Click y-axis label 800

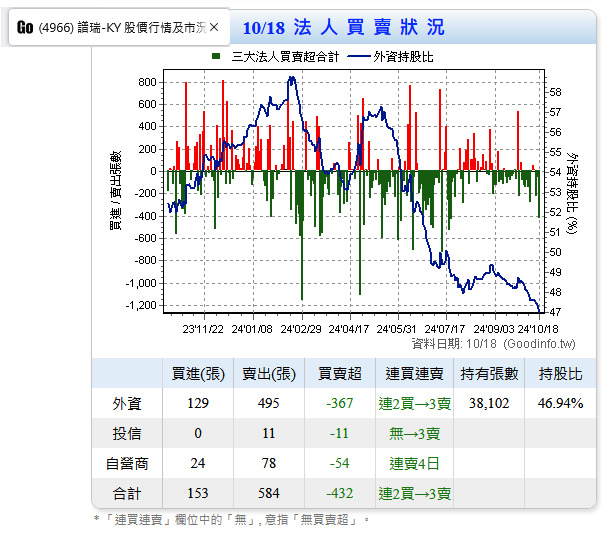(147, 82)
